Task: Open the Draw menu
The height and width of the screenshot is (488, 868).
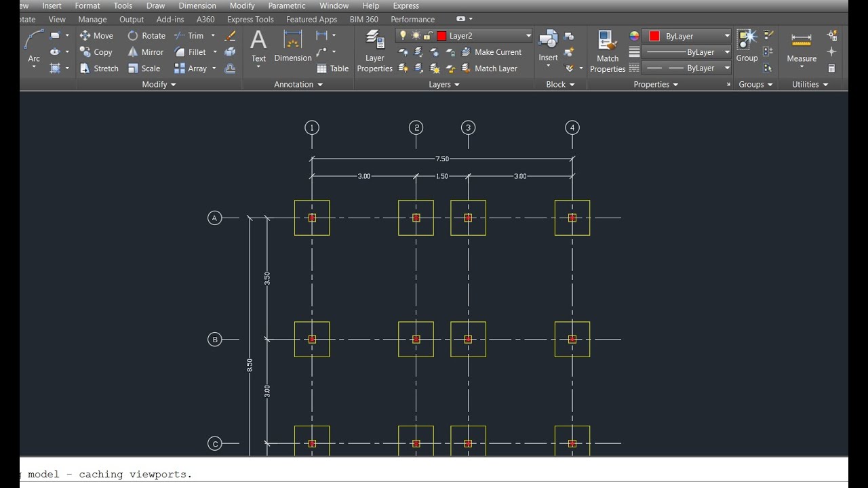Action: [x=155, y=5]
